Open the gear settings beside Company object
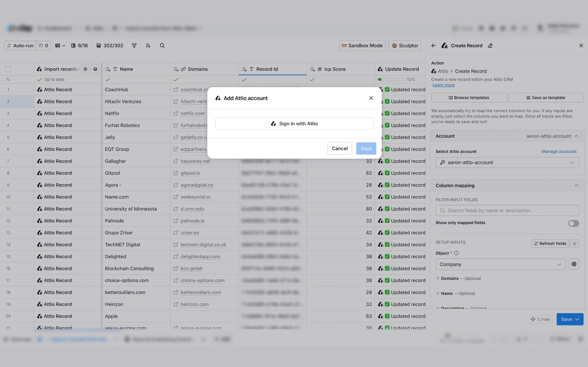 [x=574, y=264]
